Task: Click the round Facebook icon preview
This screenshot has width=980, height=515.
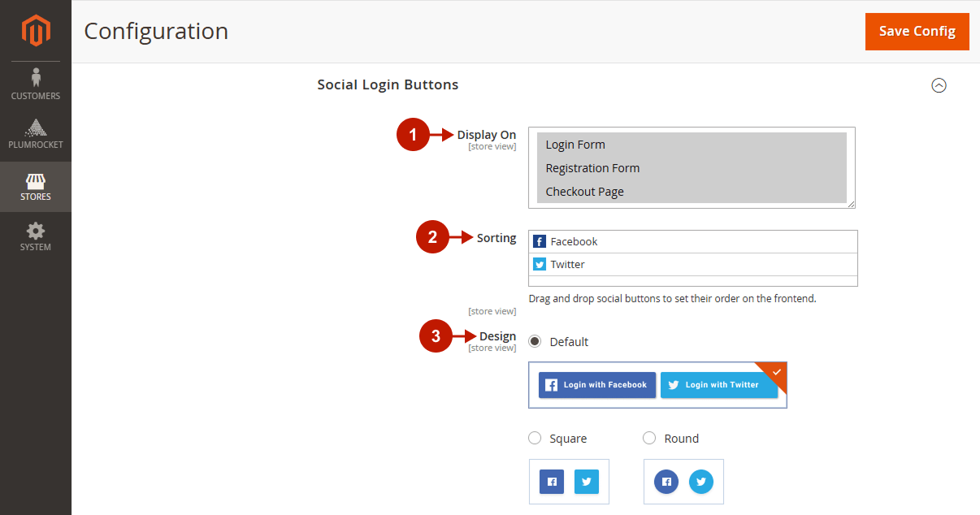Action: coord(666,482)
